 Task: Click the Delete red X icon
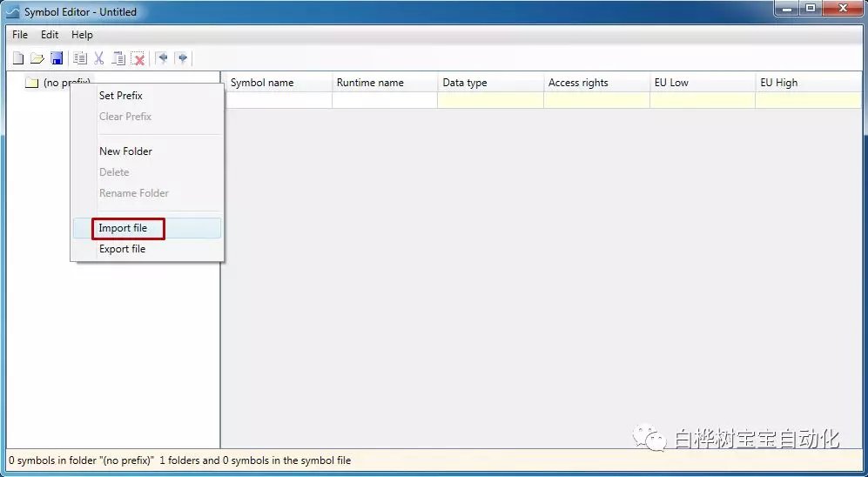point(138,58)
